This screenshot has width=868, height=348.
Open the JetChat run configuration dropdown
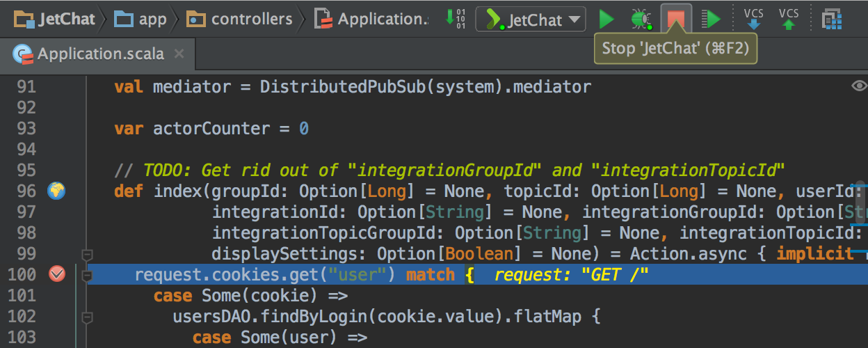pyautogui.click(x=531, y=19)
